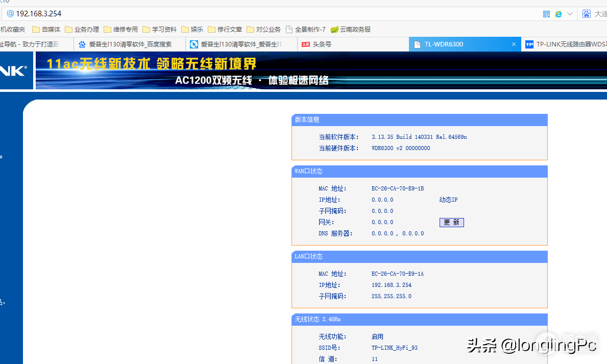
Task: Switch to the TP-LINK无线路由器WDS tab
Action: coord(567,44)
